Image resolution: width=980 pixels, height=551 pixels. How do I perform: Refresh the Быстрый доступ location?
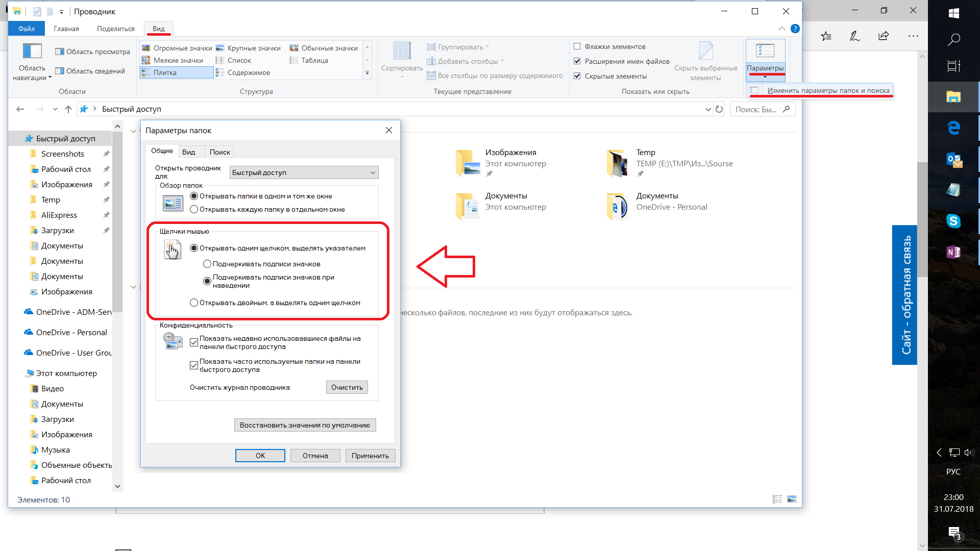tap(719, 109)
